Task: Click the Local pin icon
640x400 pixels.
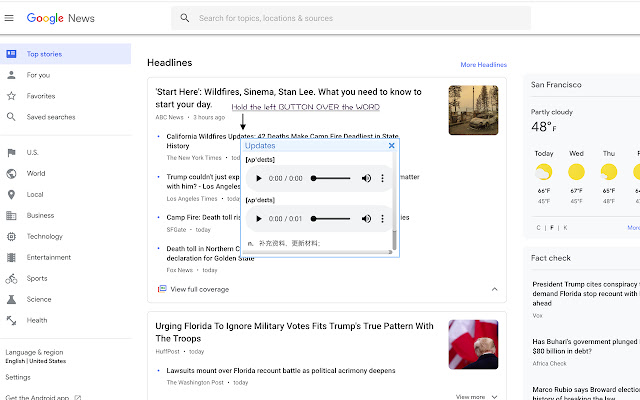Action: pos(11,195)
